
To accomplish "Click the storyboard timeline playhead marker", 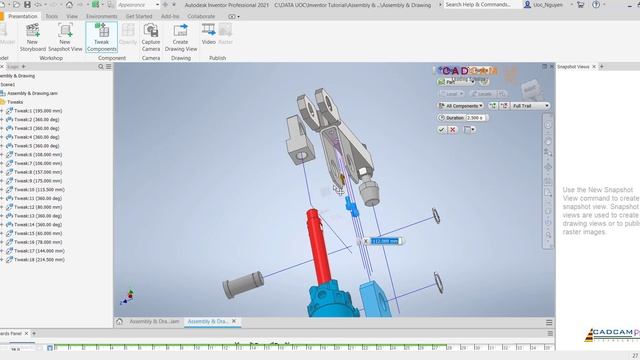I will point(50,348).
